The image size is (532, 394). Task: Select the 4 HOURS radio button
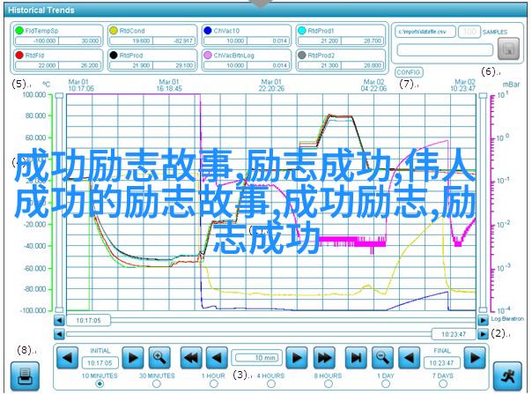[x=270, y=383]
